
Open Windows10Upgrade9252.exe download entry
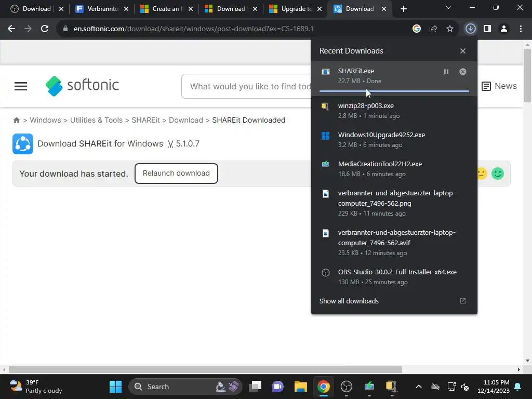coord(394,139)
